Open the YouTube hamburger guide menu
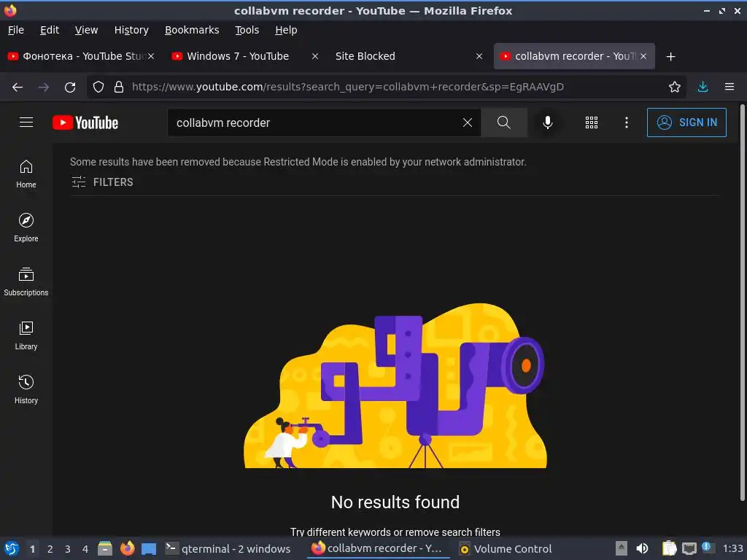747x560 pixels. click(x=26, y=122)
